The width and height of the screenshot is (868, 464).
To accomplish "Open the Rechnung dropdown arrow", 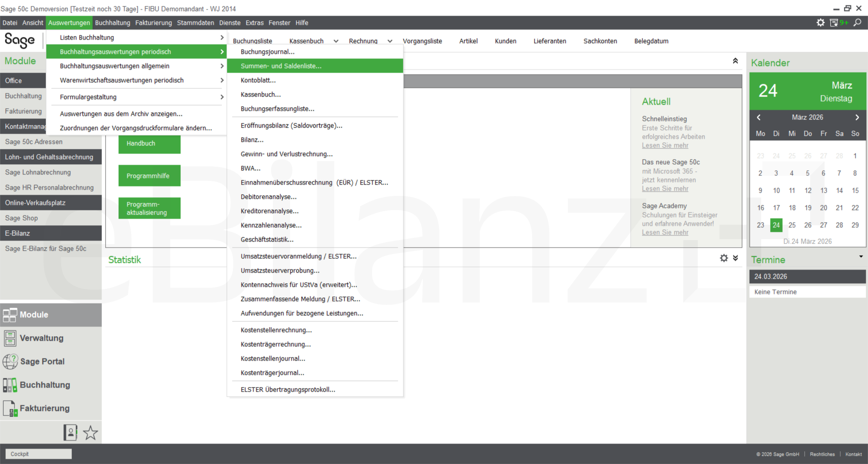I will 390,41.
